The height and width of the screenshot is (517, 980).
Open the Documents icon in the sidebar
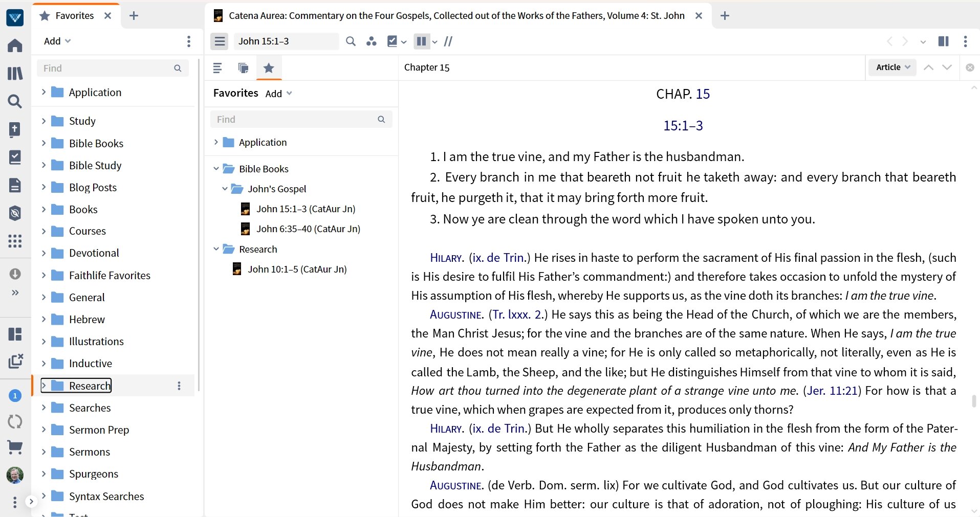pyautogui.click(x=15, y=185)
